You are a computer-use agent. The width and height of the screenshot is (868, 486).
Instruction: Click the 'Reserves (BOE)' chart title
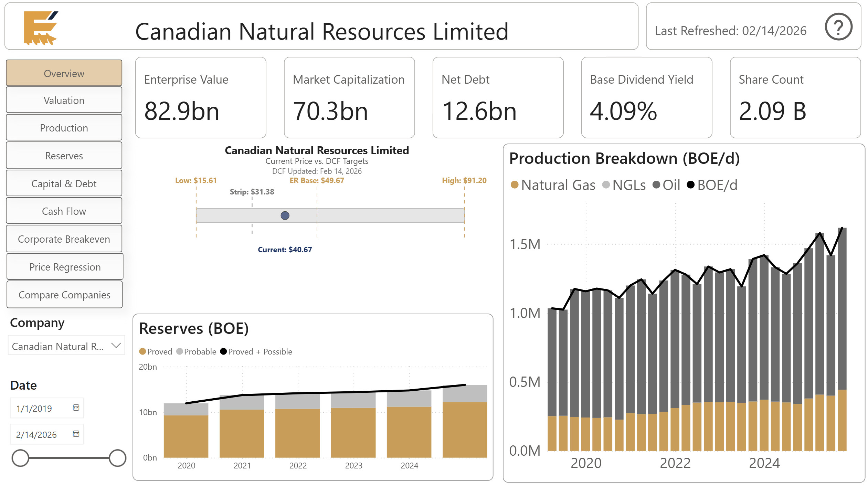pos(194,328)
